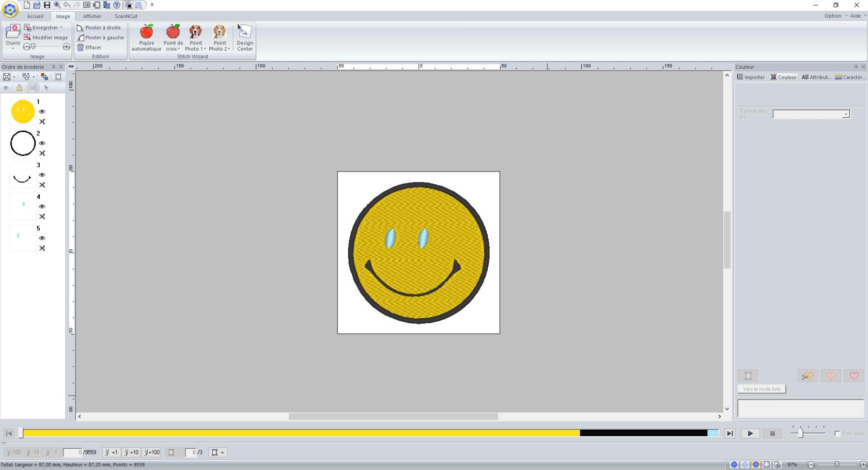868x470 pixels.
Task: Toggle visibility of pattern 1 yellow face
Action: (x=42, y=112)
